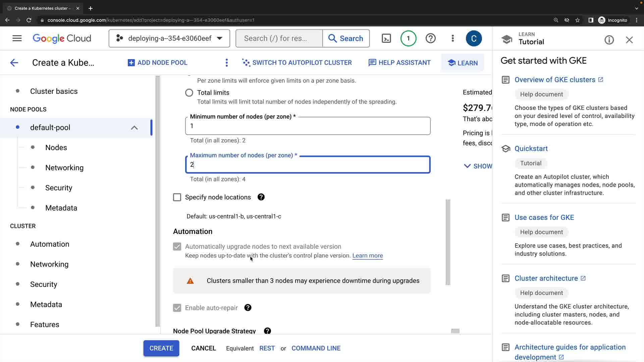Toggle the Enable auto-repair checkbox
The width and height of the screenshot is (644, 362).
(x=177, y=308)
